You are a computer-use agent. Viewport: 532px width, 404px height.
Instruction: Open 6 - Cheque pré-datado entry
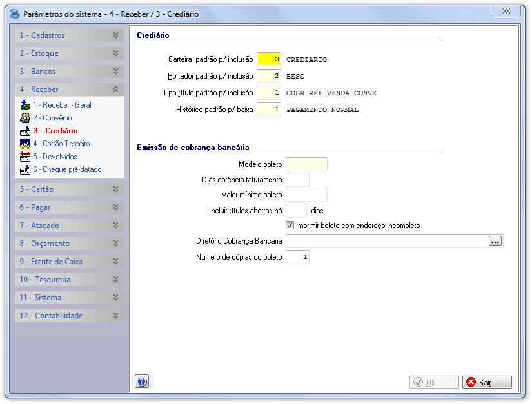(x=67, y=169)
